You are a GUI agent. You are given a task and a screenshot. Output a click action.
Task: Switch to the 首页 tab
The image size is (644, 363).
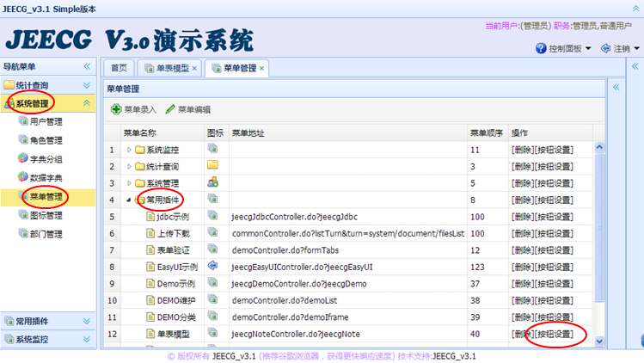coord(120,68)
